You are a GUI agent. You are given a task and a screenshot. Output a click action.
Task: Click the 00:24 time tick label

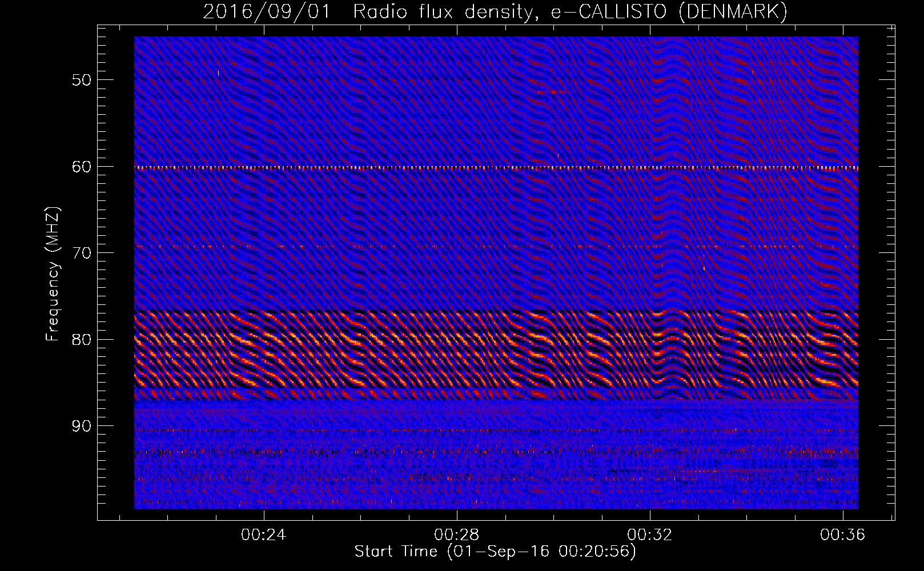263,535
